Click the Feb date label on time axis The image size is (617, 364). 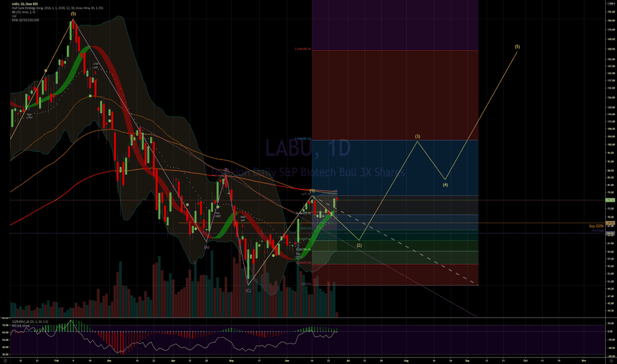[x=56, y=360]
